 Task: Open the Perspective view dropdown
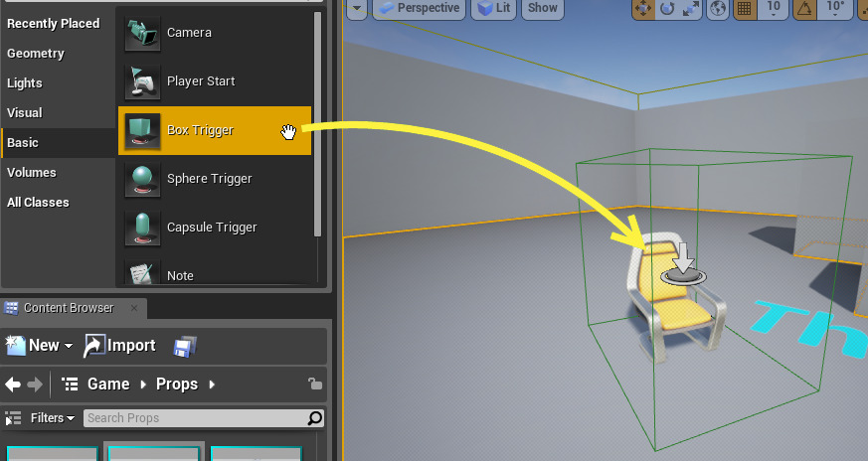419,8
